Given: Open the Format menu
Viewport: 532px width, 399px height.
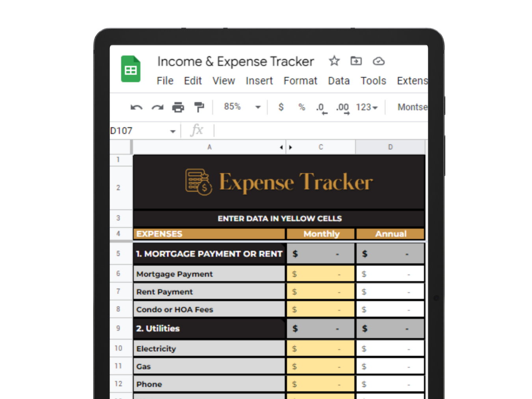Looking at the screenshot, I should [x=300, y=81].
